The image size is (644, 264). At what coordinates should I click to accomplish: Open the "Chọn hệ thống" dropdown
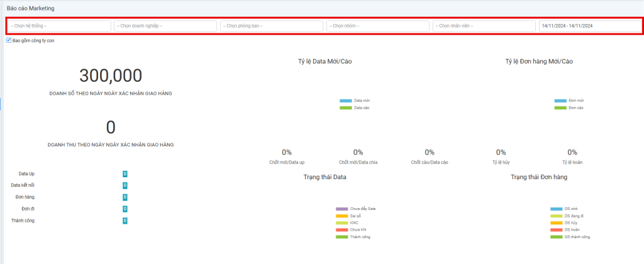(59, 26)
